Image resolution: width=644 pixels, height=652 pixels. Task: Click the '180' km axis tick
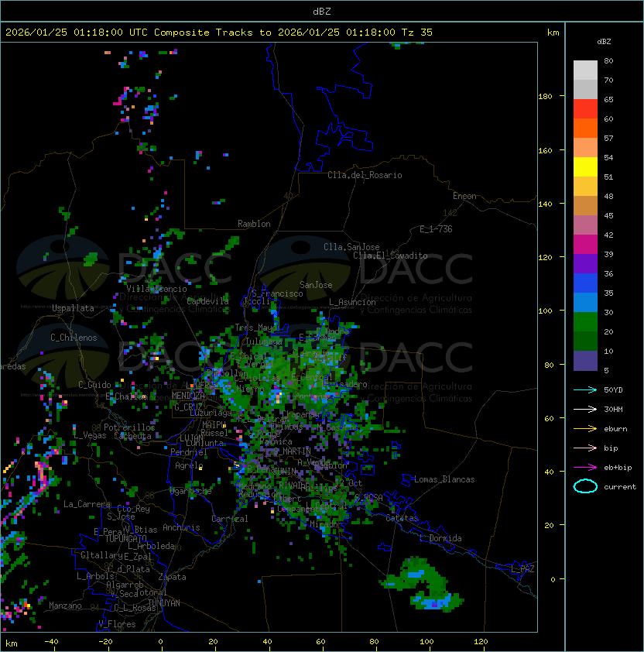545,97
